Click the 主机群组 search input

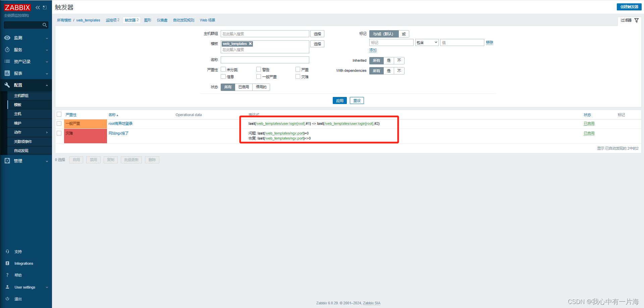click(265, 34)
